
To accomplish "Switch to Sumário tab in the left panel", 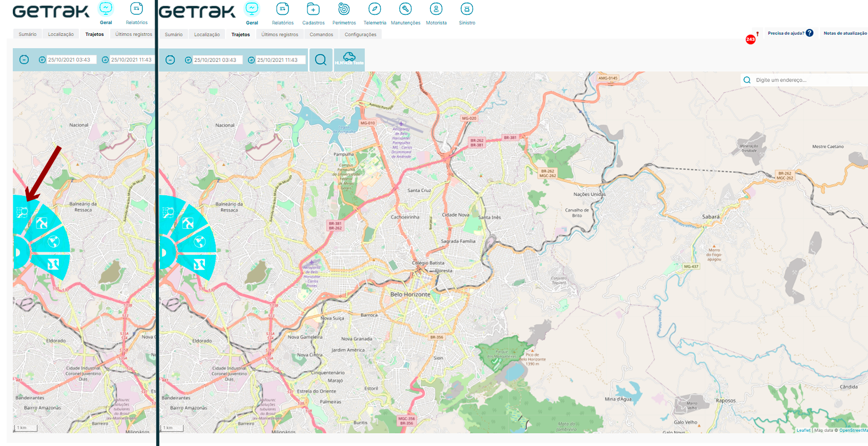I will pos(28,34).
